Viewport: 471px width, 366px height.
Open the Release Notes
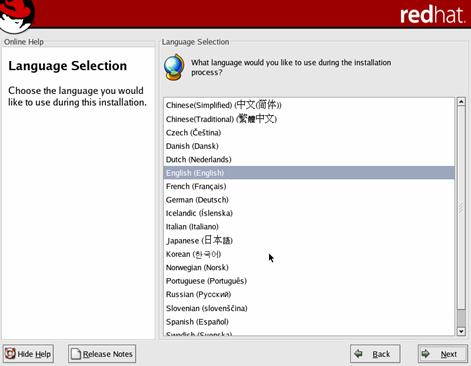click(102, 354)
